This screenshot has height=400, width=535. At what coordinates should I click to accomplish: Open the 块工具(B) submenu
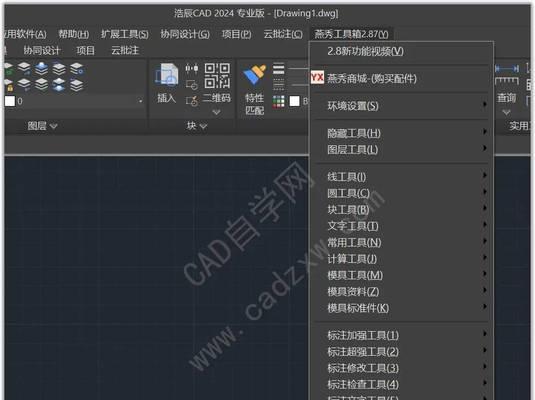pos(401,210)
